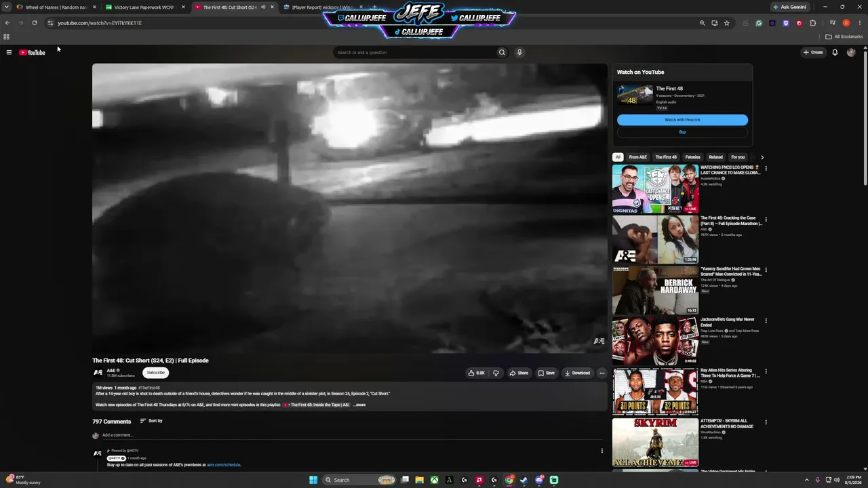Open The First 48: Inside the Tape playlist link
Image resolution: width=868 pixels, height=488 pixels.
tap(316, 405)
